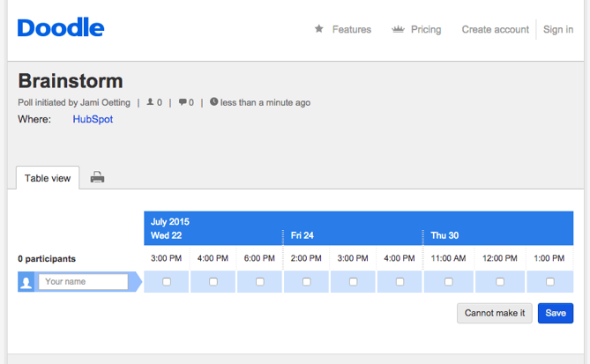Click the Fri 24 date header
This screenshot has width=590, height=364.
coord(302,235)
